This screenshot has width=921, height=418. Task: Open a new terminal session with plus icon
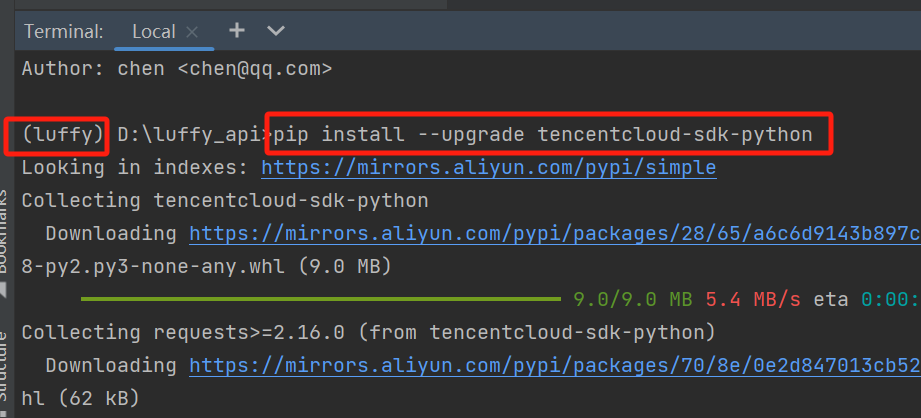click(237, 31)
